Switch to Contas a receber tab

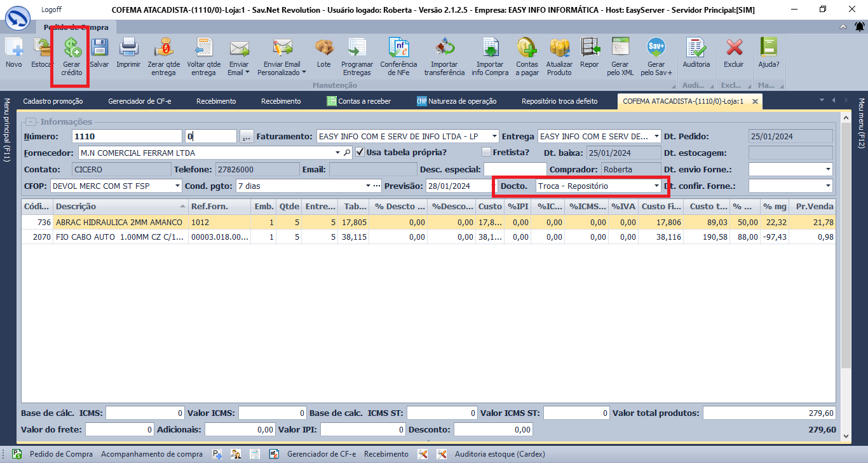click(x=358, y=101)
